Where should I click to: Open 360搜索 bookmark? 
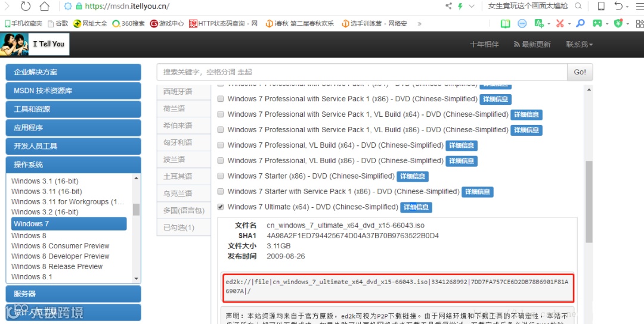[129, 24]
